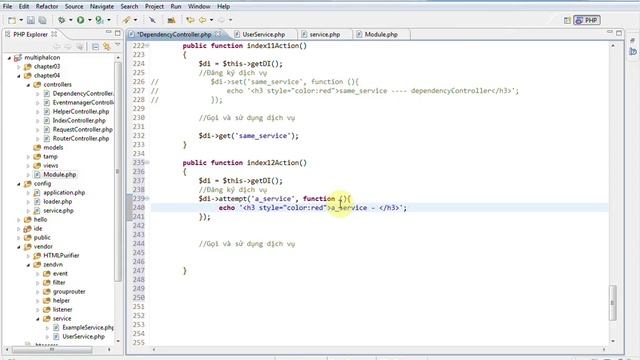
Task: Open the External tools dropdown arrow
Action: point(109,20)
